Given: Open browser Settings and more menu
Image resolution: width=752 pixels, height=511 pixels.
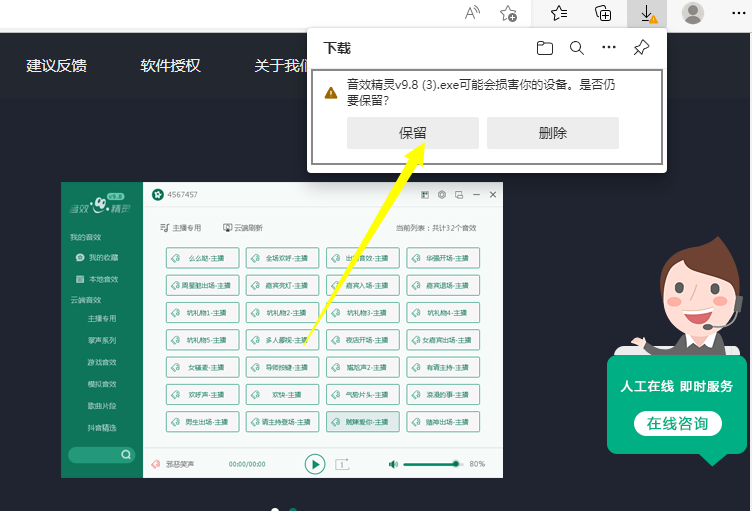Looking at the screenshot, I should 739,13.
